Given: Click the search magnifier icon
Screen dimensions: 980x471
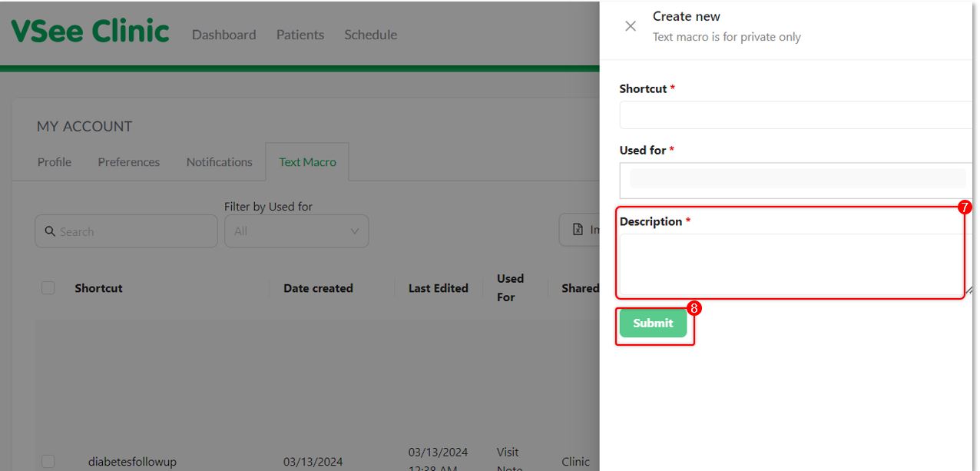Looking at the screenshot, I should [x=50, y=231].
